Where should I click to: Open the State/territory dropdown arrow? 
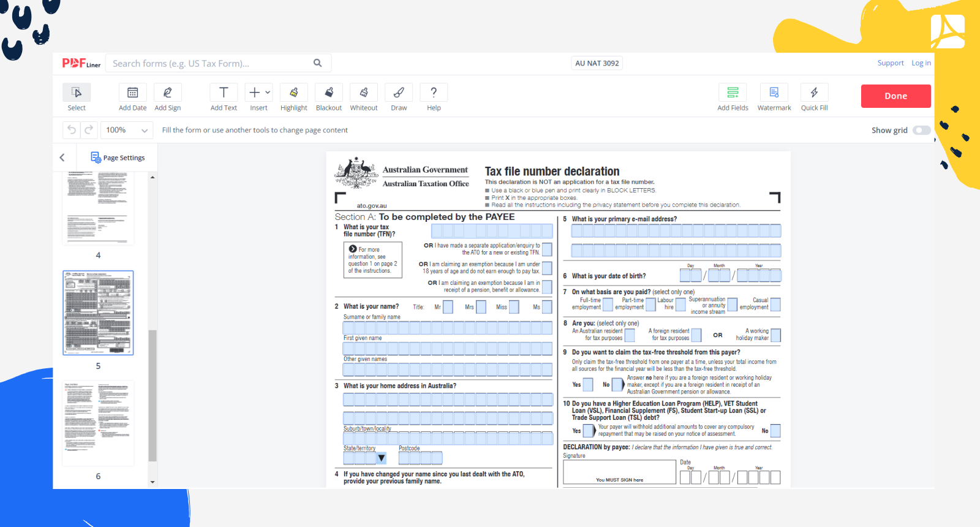[x=382, y=458]
